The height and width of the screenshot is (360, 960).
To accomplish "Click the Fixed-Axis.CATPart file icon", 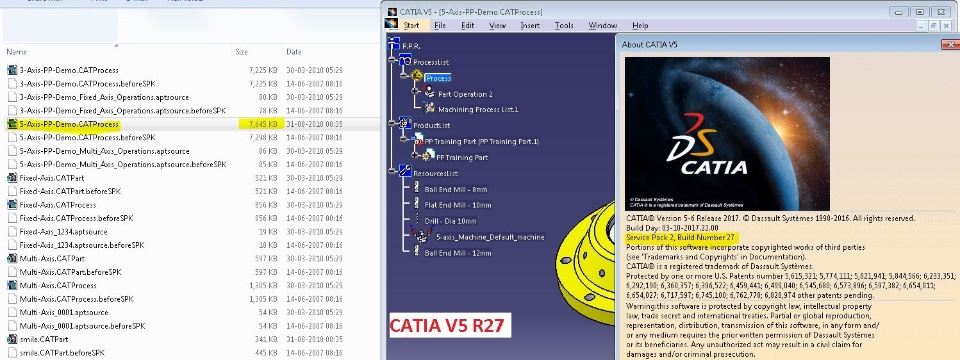I will 12,178.
